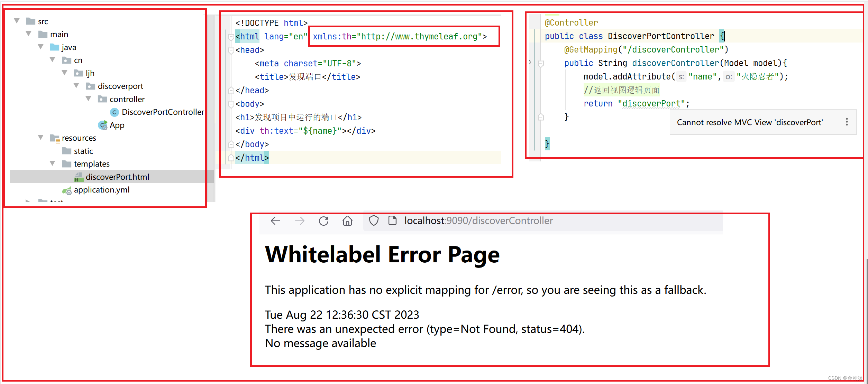
Task: Click the @Controller annotation
Action: click(571, 23)
